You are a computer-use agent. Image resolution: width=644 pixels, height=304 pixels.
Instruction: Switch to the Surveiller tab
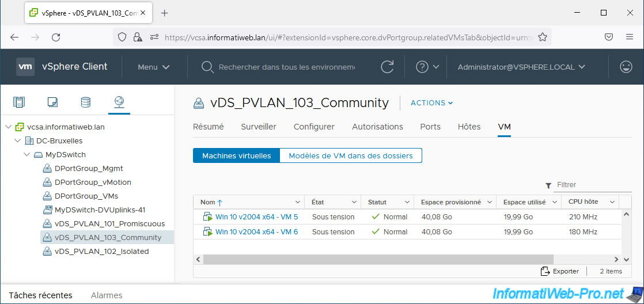tap(259, 127)
